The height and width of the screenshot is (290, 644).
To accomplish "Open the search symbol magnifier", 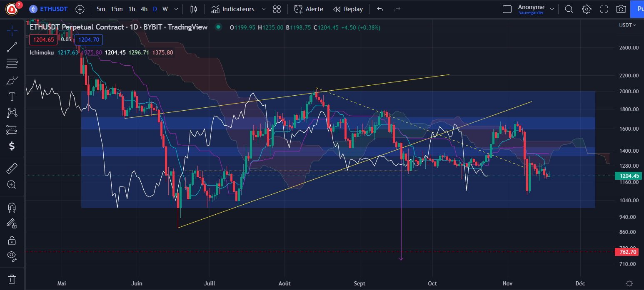I will click(569, 9).
